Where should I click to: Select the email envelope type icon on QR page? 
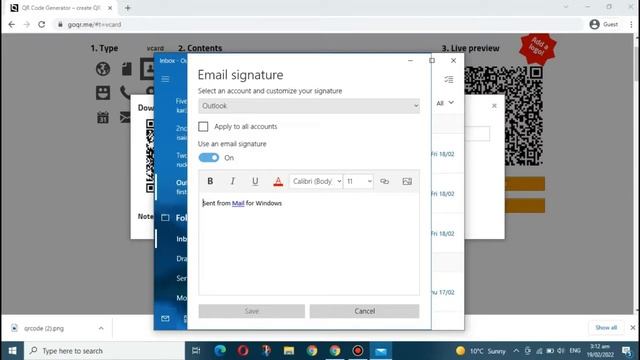(x=125, y=118)
